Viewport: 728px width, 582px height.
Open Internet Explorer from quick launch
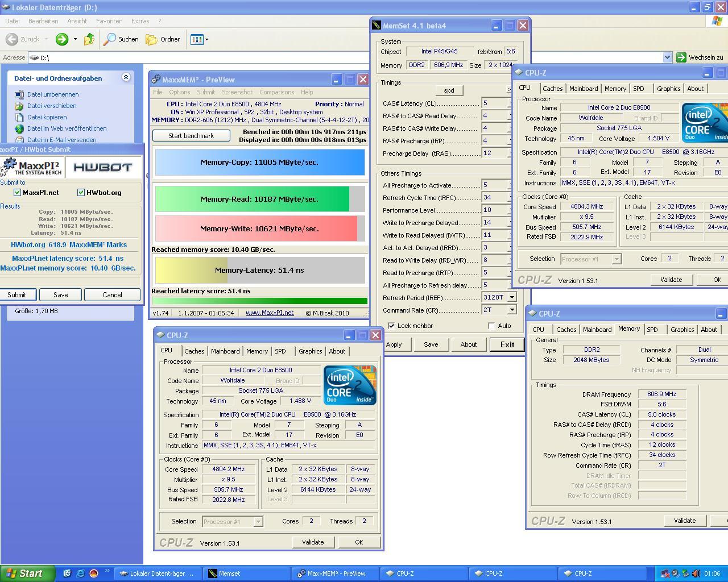coord(80,573)
